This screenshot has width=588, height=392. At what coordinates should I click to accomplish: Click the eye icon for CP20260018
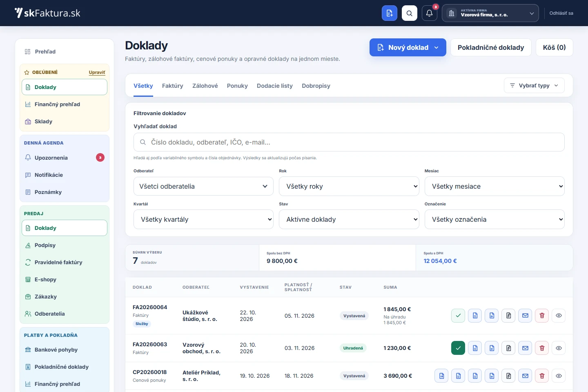559,376
